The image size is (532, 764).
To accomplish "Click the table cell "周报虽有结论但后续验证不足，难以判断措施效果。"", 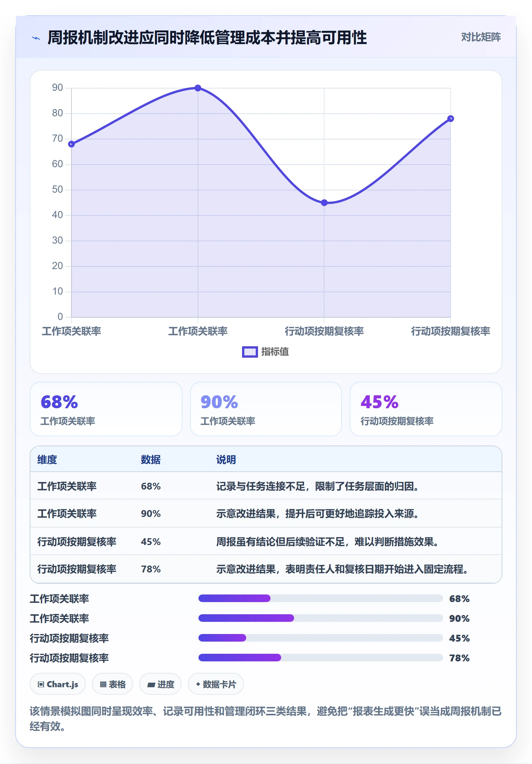I will (327, 542).
